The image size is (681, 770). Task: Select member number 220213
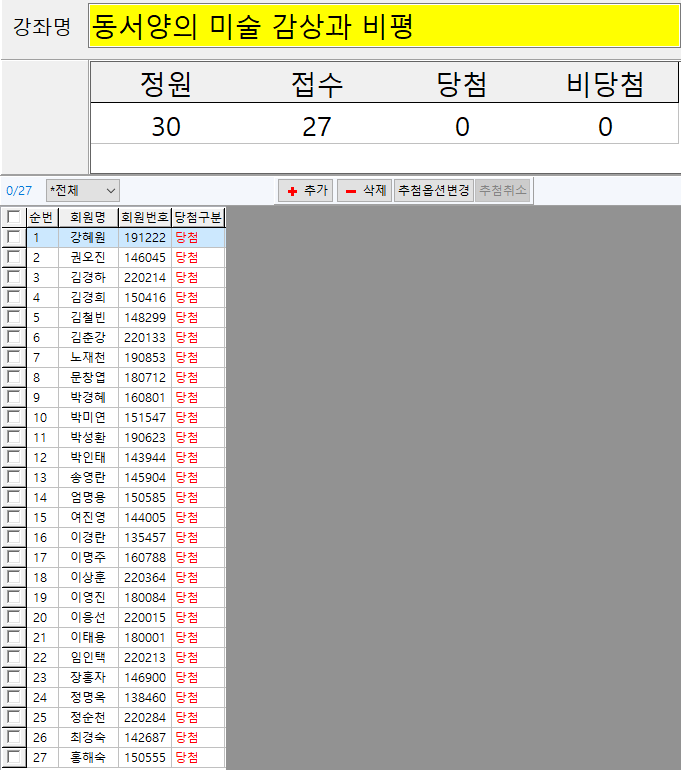tap(145, 658)
